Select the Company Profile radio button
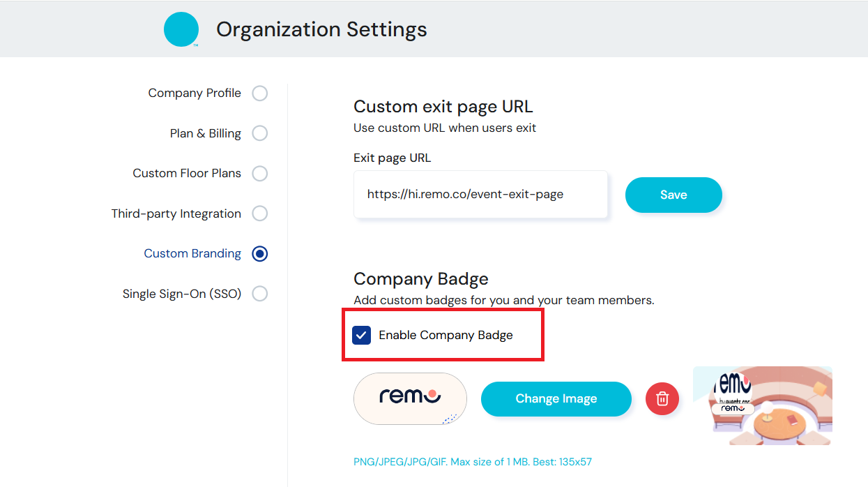868x487 pixels. (259, 93)
